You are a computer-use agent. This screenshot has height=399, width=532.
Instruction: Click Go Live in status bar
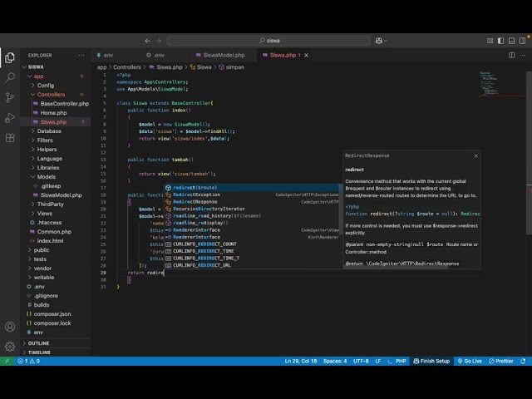[470, 361]
